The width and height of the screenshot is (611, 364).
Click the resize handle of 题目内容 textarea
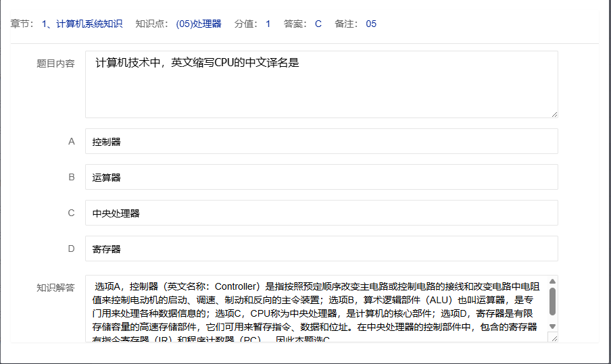point(554,114)
